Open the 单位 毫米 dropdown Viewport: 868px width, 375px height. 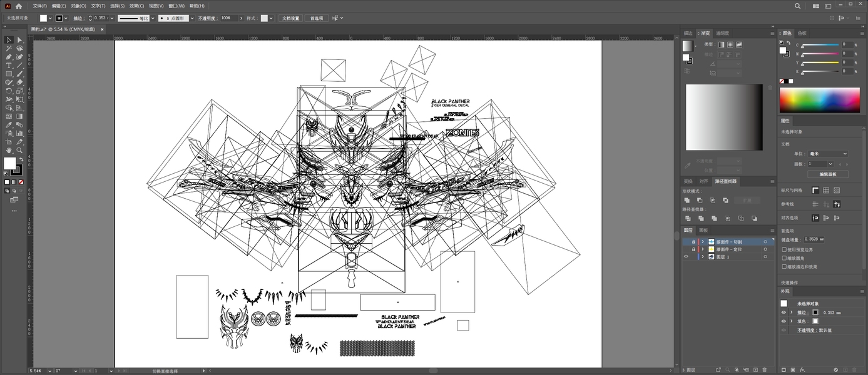click(827, 154)
